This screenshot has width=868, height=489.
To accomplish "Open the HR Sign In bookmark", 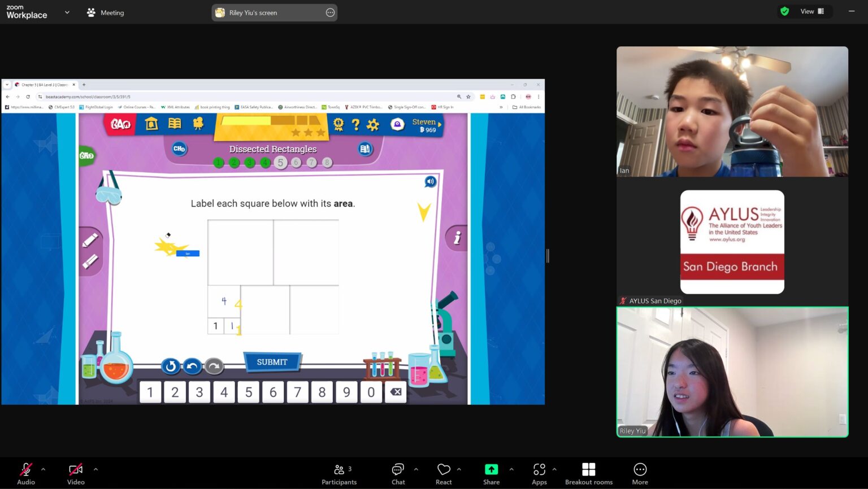I will pyautogui.click(x=442, y=107).
